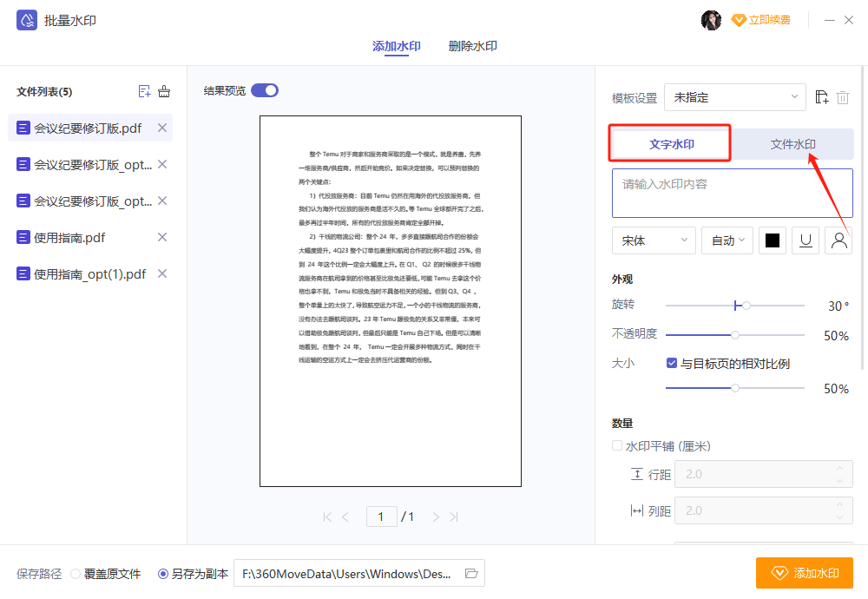Click the 立即续费 renew link
The image size is (868, 599).
tap(761, 20)
